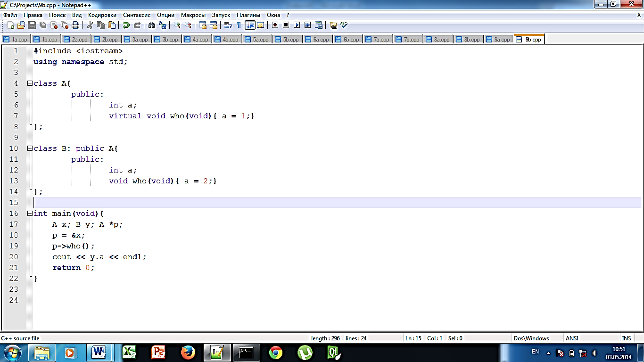
Task: Click the user-defined language icon
Action: click(x=260, y=25)
